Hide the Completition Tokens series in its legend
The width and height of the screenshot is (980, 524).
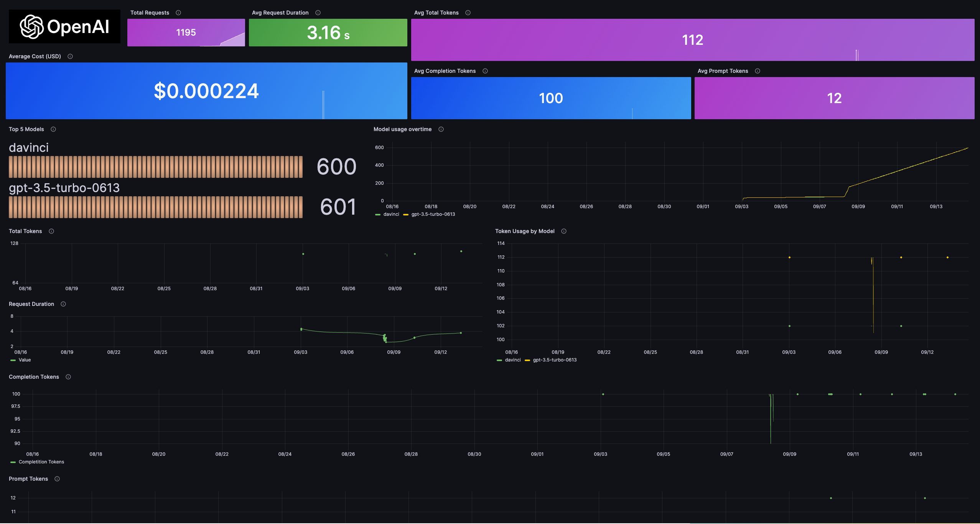point(41,462)
